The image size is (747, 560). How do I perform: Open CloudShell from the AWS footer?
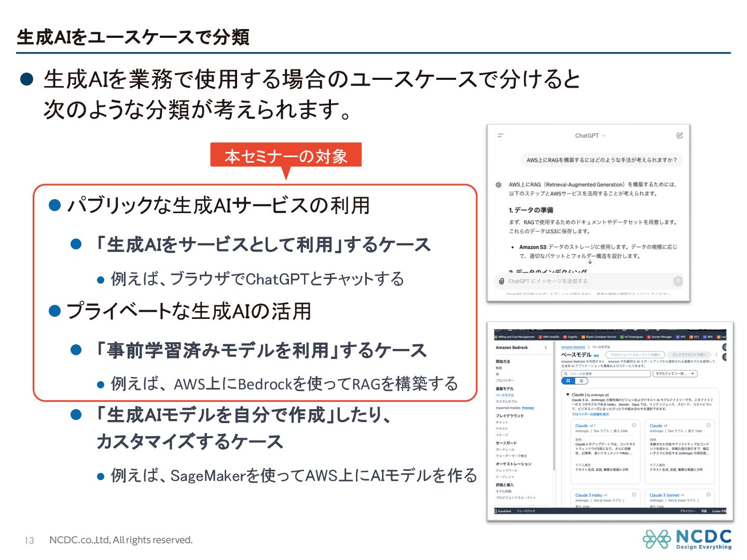pos(503,511)
